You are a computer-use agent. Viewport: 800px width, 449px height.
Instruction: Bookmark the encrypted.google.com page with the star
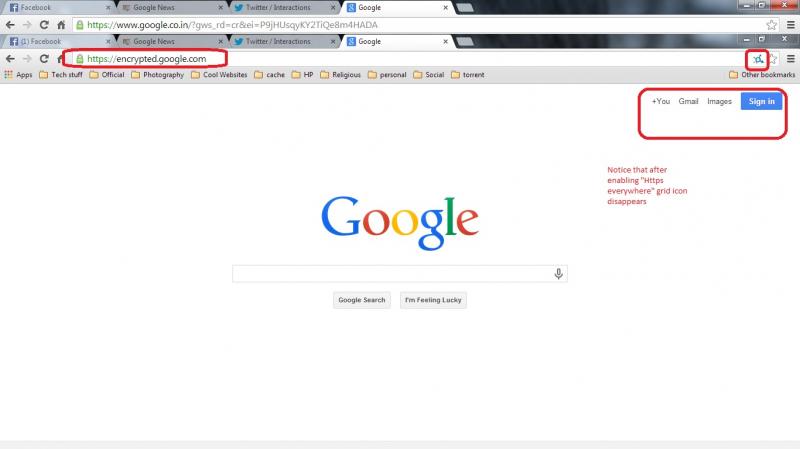coord(773,59)
